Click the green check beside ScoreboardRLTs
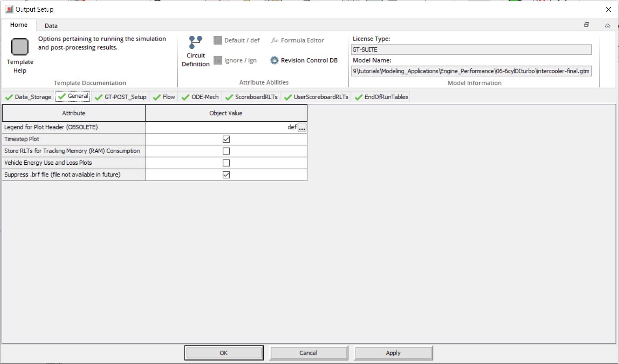 click(x=229, y=97)
